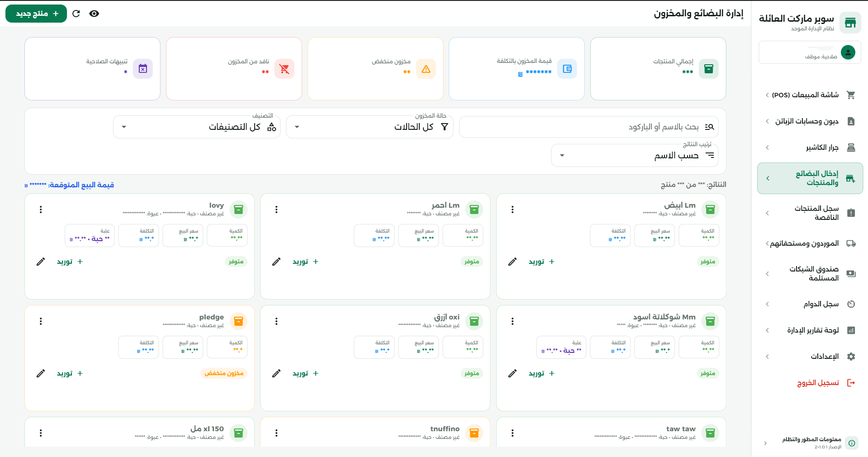Viewport: 868px width, 457px height.
Task: Click the سجل الدوام clock icon
Action: pos(851,304)
